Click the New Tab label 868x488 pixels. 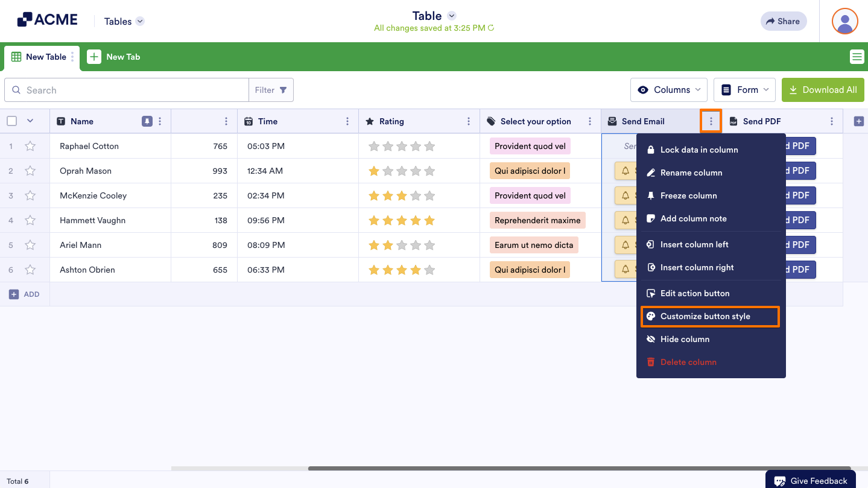click(x=123, y=57)
